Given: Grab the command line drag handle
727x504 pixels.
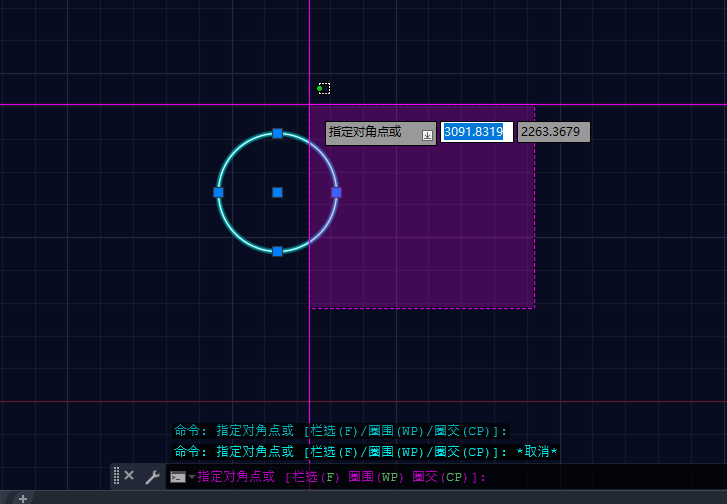Looking at the screenshot, I should (116, 476).
